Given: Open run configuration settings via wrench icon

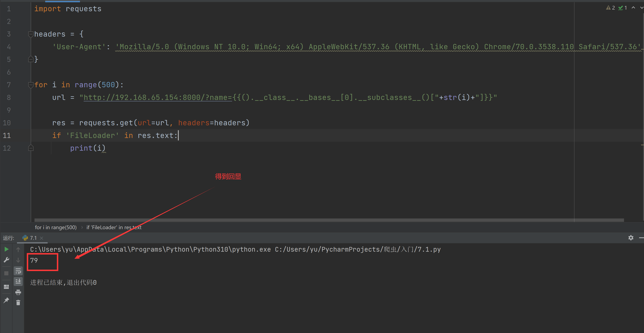Looking at the screenshot, I should [x=6, y=260].
